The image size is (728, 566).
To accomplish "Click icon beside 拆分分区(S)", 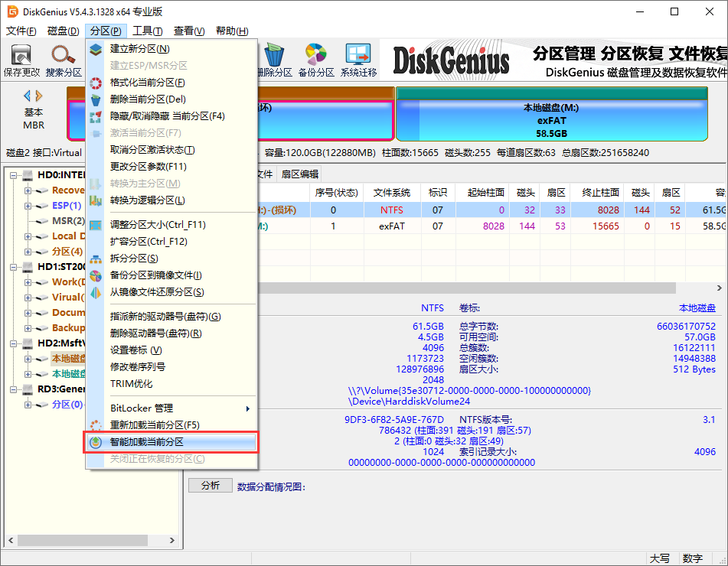I will [96, 259].
